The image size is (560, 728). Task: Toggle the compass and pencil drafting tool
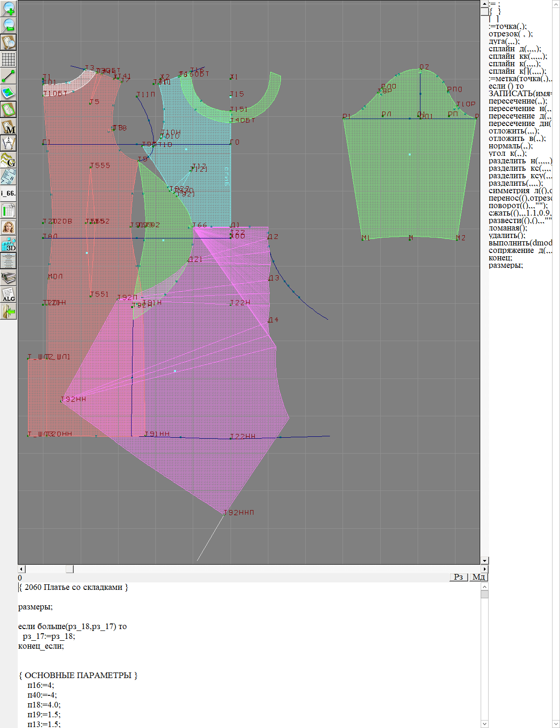[8, 143]
